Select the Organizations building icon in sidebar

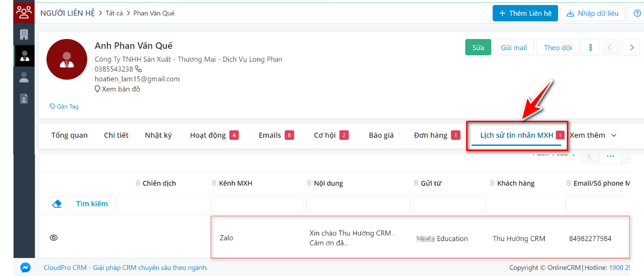(x=24, y=34)
